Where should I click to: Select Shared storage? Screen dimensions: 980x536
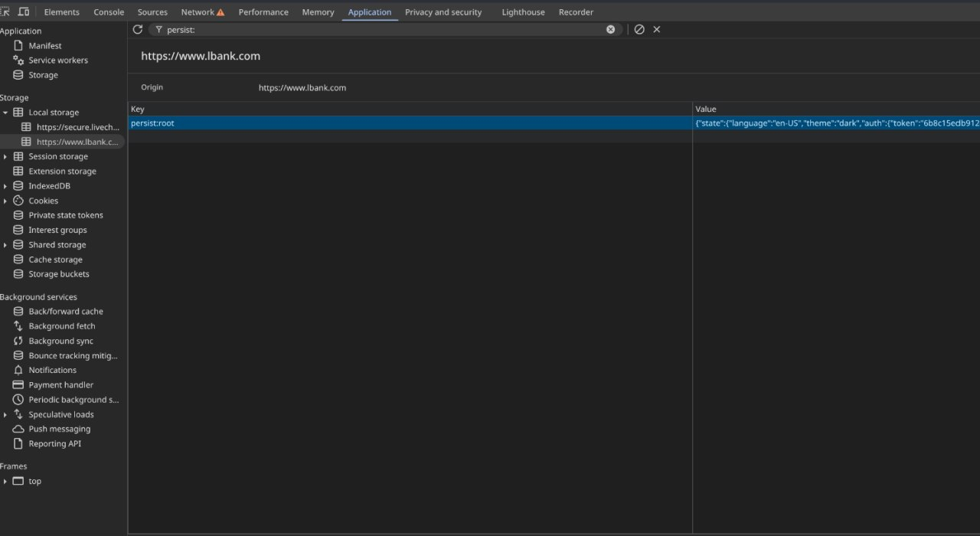(57, 245)
